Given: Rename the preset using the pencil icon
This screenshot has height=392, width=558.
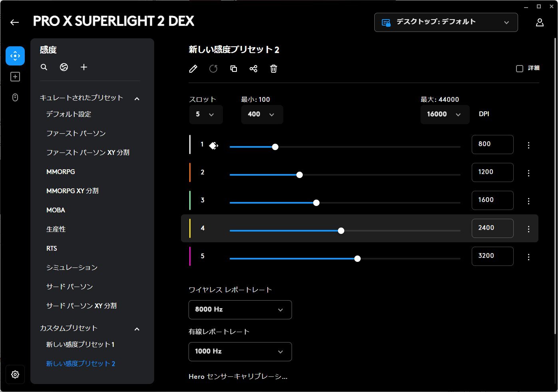Looking at the screenshot, I should (x=193, y=69).
